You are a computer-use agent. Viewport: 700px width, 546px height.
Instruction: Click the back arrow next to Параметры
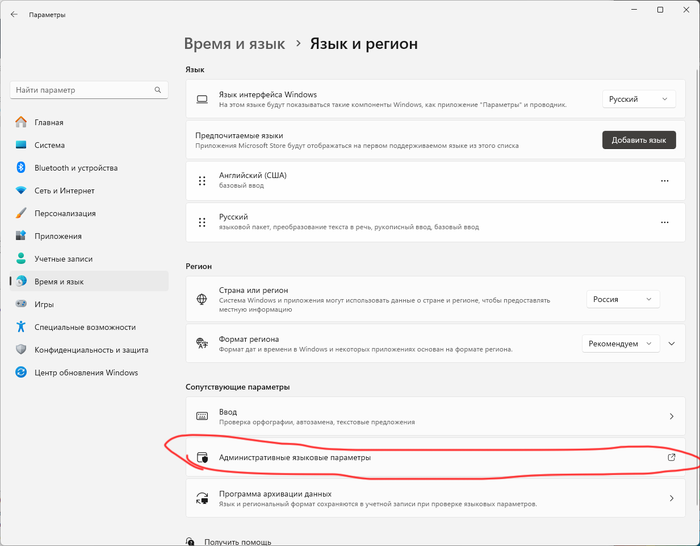coord(14,14)
